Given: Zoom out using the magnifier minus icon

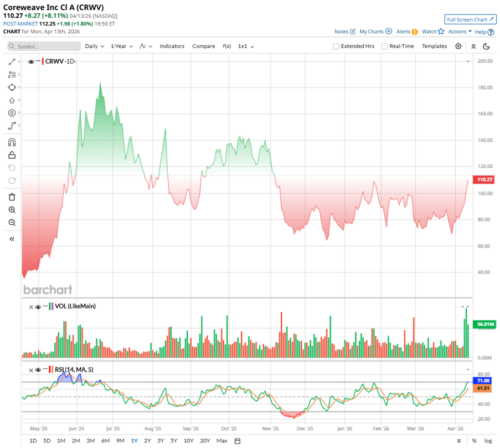Looking at the screenshot, I should (x=12, y=223).
